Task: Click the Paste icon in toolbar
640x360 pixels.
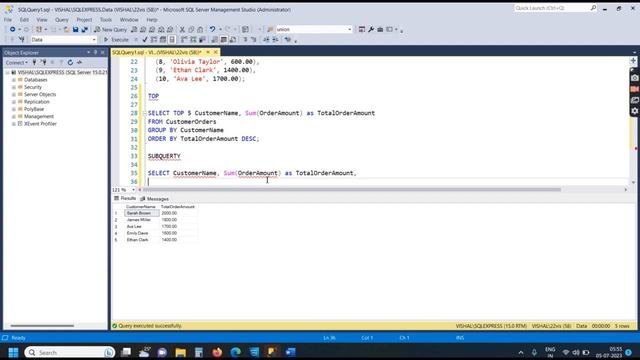Action: tap(200, 29)
